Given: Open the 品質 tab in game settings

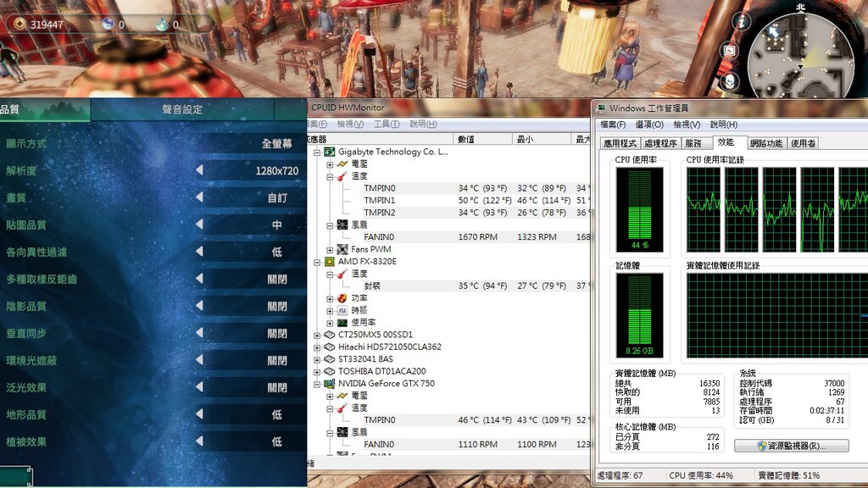Looking at the screenshot, I should coord(44,109).
